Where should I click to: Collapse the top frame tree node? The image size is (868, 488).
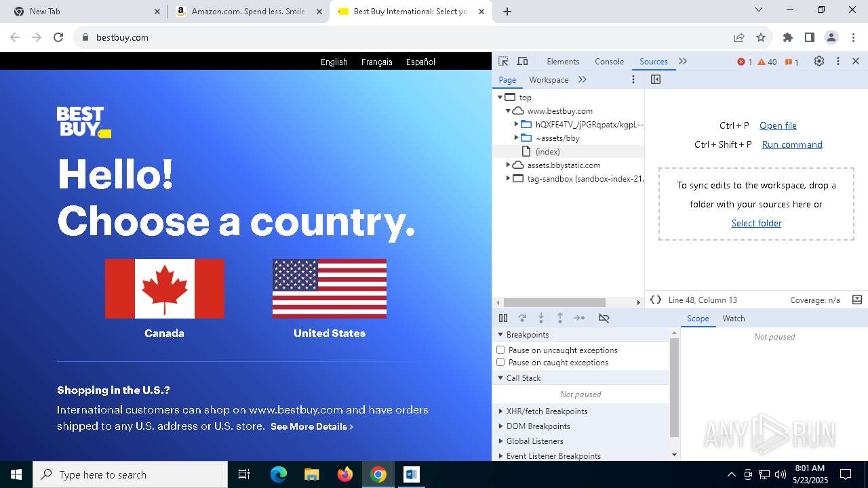pyautogui.click(x=500, y=98)
